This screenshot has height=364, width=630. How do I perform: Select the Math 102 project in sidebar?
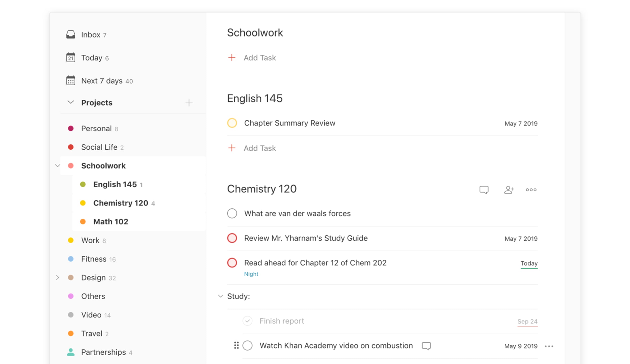coord(111,221)
